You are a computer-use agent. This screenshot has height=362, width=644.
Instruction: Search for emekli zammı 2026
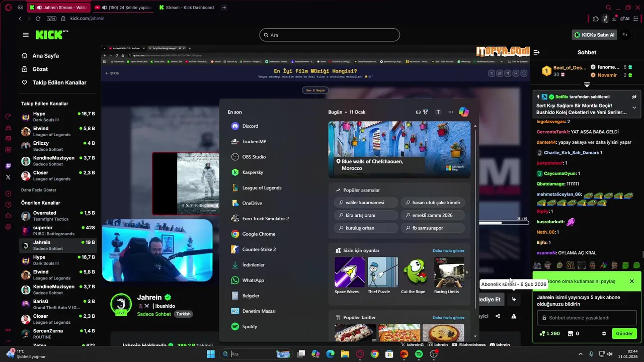pyautogui.click(x=432, y=215)
